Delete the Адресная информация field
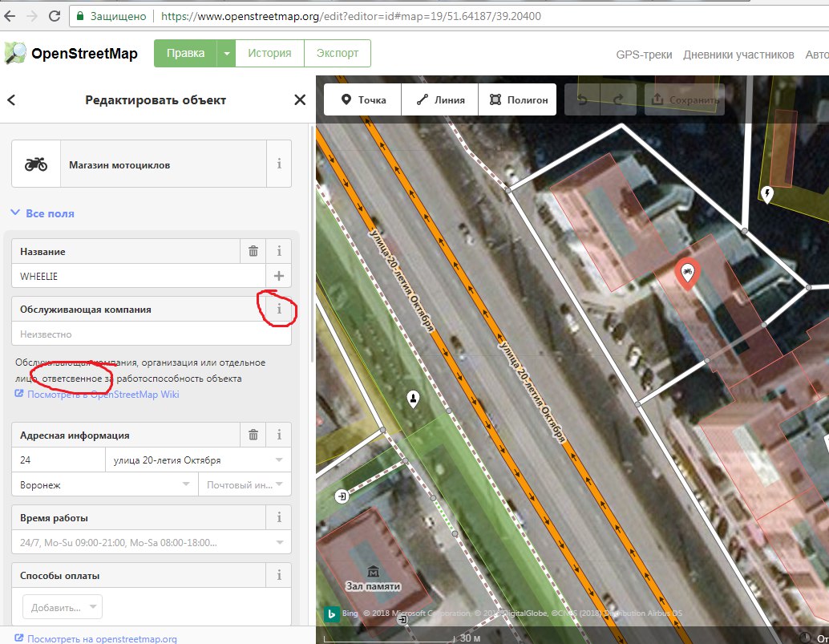 [253, 435]
